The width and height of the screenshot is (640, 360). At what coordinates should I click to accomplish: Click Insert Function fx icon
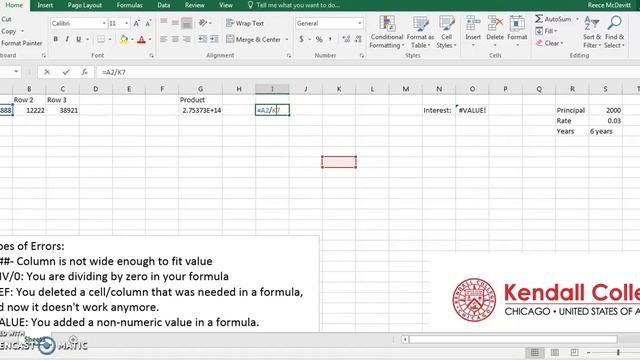(84, 72)
